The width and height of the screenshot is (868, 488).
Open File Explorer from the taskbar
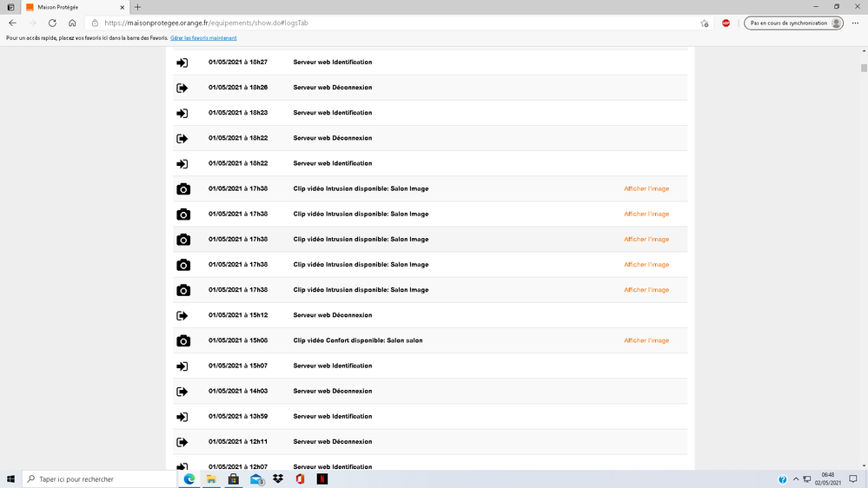(x=211, y=478)
